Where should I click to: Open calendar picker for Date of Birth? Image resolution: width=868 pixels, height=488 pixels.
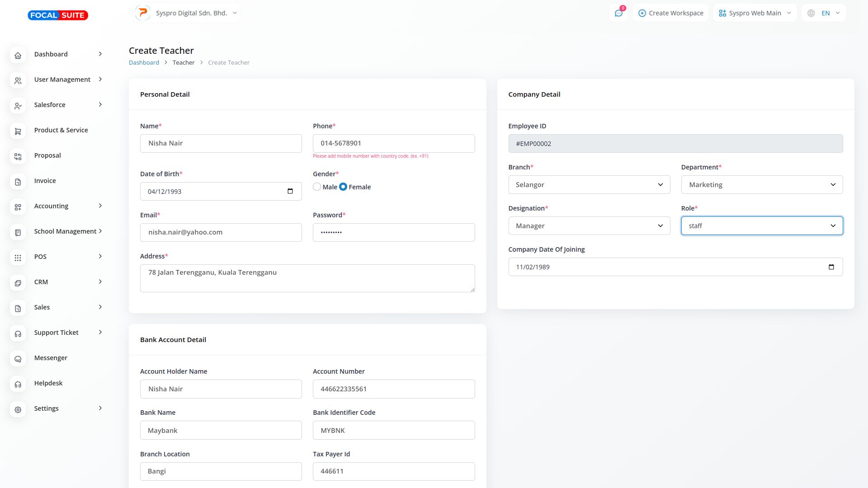point(290,191)
